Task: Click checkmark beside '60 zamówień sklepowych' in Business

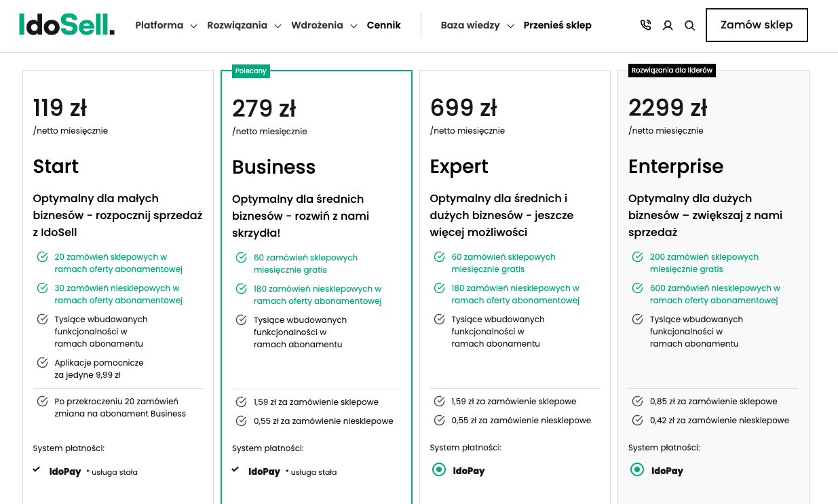Action: point(242,258)
